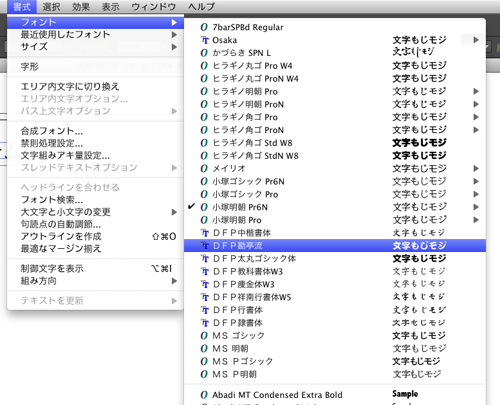Image resolution: width=500 pixels, height=405 pixels.
Task: Click TrueType icon for ＤＦＰ行書体
Action: click(205, 310)
